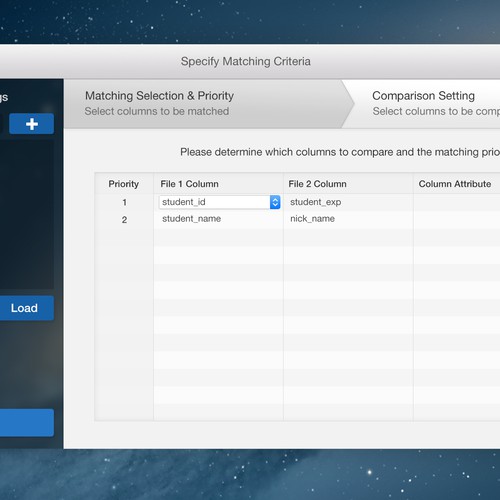Click Column Attribute cell for student_name row

pos(457,220)
